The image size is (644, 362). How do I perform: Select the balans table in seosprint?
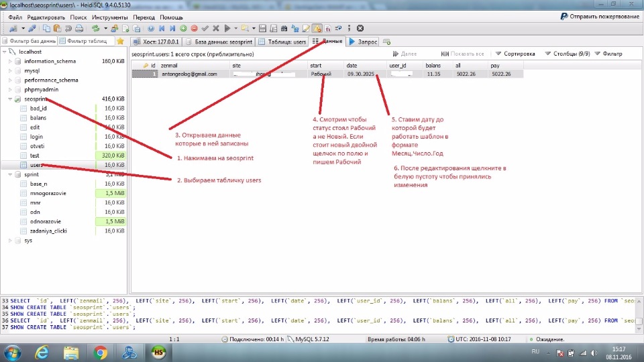pyautogui.click(x=38, y=118)
